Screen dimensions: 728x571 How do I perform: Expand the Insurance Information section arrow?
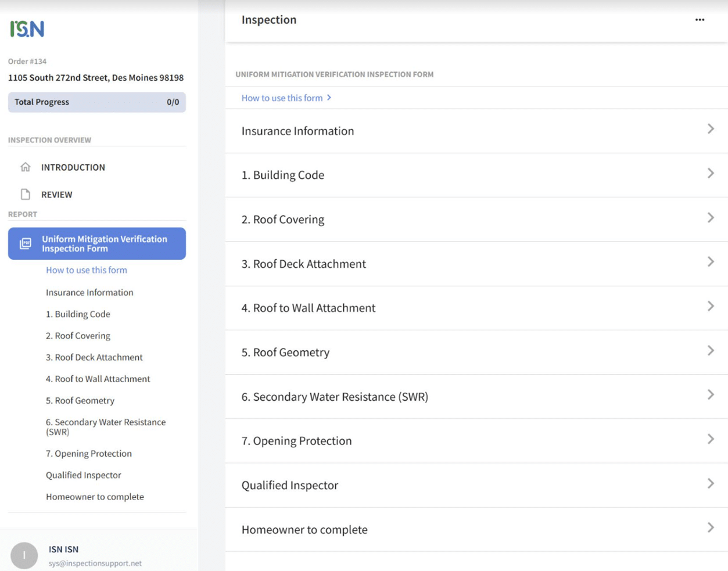710,130
